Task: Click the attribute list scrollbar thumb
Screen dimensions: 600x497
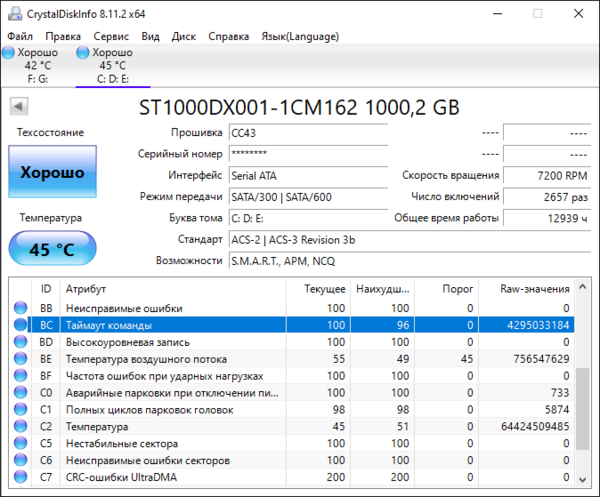Action: (x=582, y=409)
